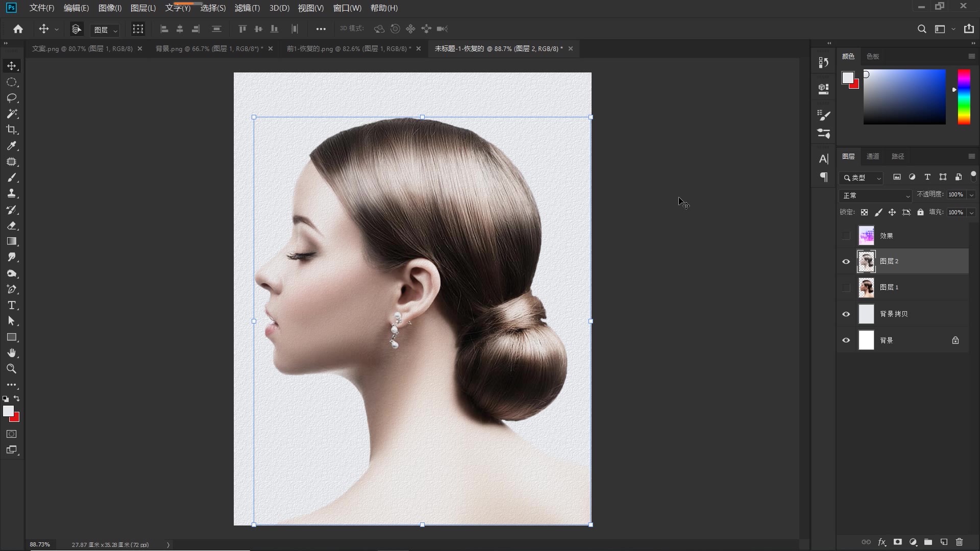The width and height of the screenshot is (980, 551).
Task: Open the layer style fx menu
Action: (881, 542)
